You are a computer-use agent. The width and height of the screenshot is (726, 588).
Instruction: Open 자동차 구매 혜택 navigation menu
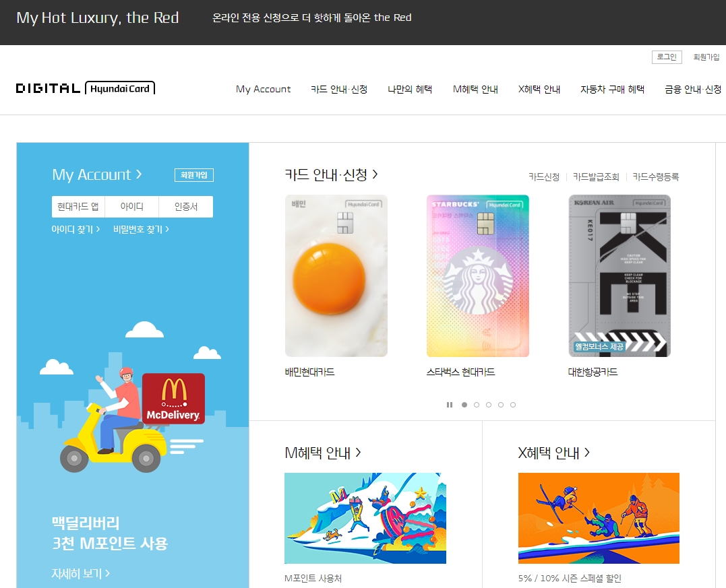pyautogui.click(x=612, y=89)
